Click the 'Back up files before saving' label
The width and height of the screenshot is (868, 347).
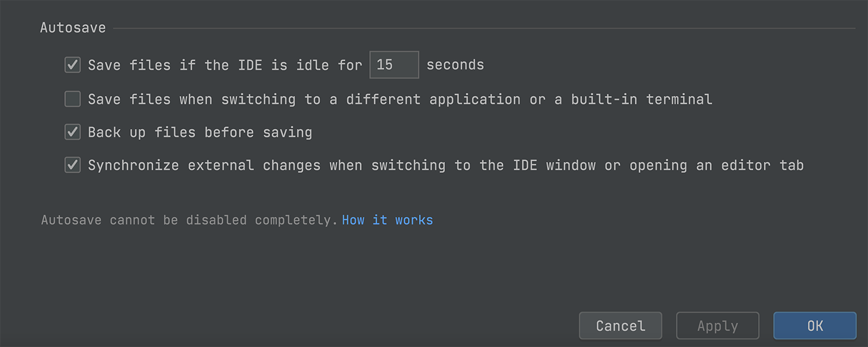click(200, 132)
